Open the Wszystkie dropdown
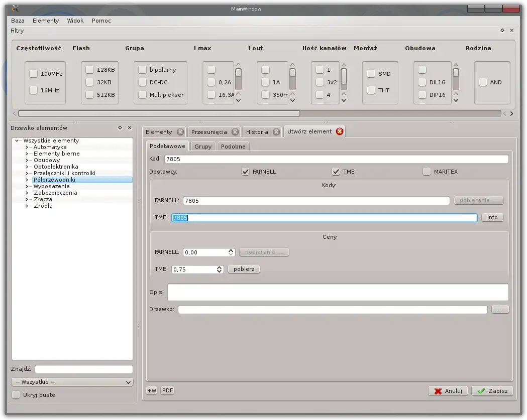The image size is (527, 420). pyautogui.click(x=72, y=382)
